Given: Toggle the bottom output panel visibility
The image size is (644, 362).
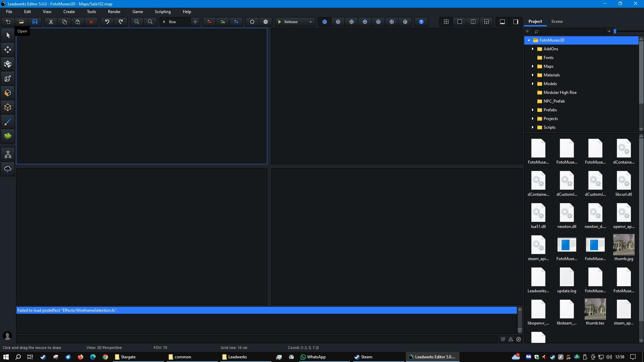Looking at the screenshot, I should pos(502,22).
